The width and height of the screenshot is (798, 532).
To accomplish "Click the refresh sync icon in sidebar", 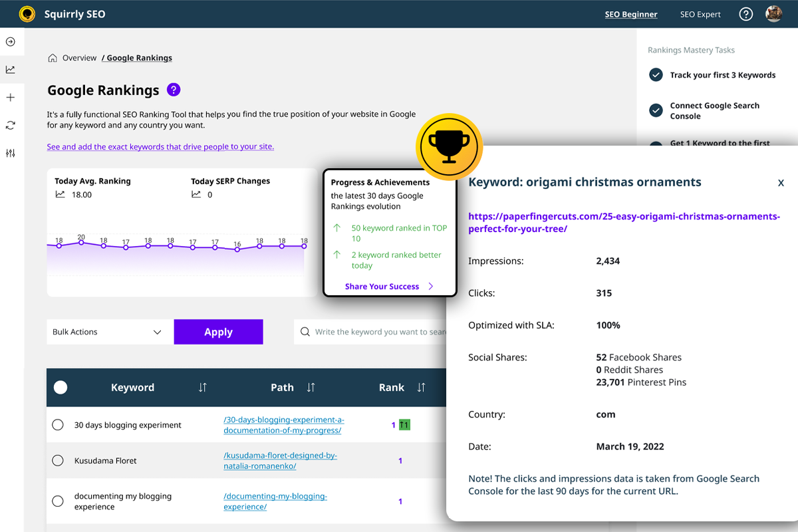I will coord(11,125).
